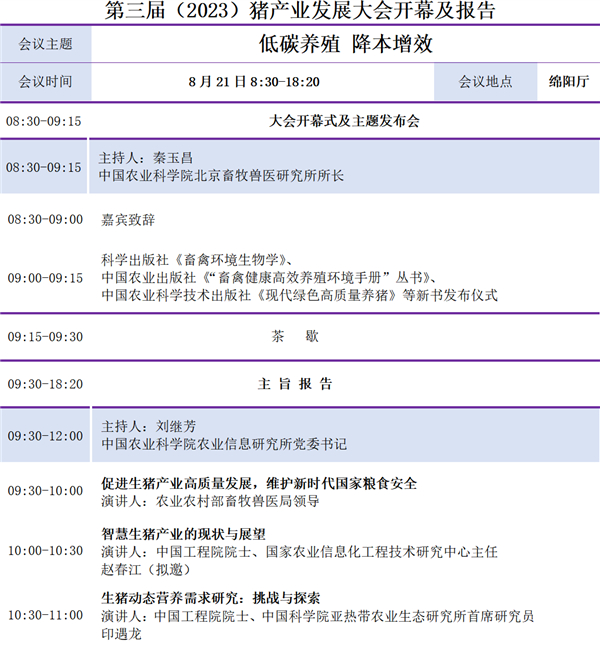Click the 大会开幕式及主题发布会 section header
The height and width of the screenshot is (646, 600).
tap(345, 121)
